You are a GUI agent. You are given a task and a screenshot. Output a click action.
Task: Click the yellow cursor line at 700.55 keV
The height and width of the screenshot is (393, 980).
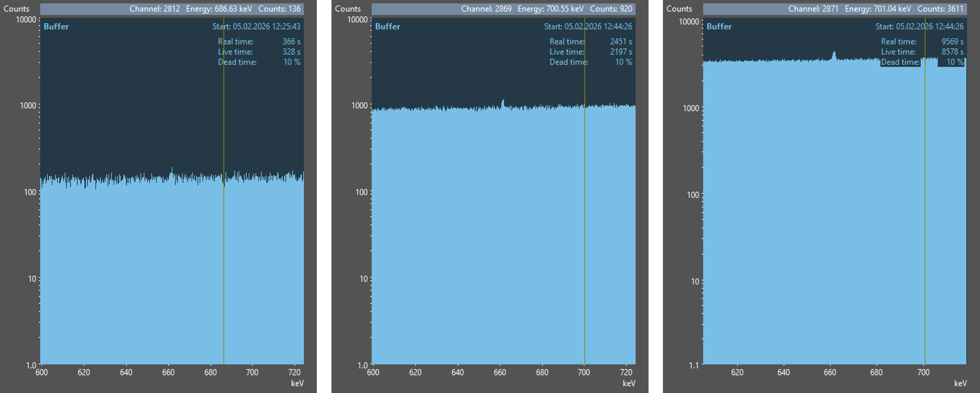pos(585,190)
